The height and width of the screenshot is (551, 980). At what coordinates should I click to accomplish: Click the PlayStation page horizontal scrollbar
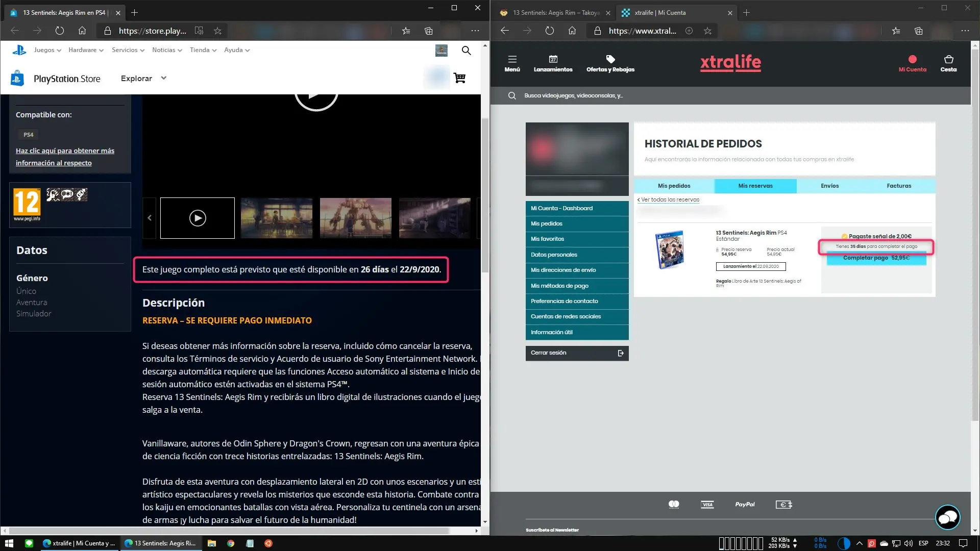coord(230,531)
